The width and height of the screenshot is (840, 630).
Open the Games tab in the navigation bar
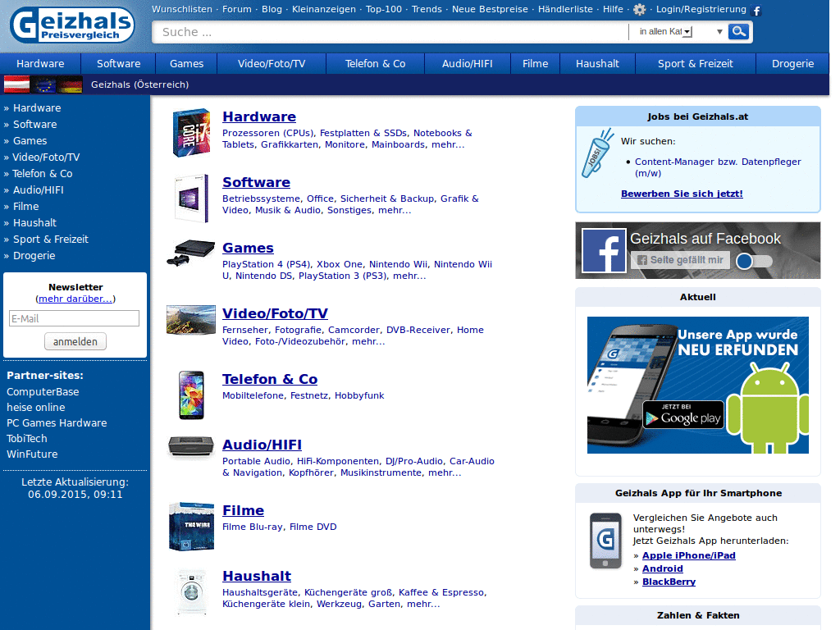click(186, 64)
